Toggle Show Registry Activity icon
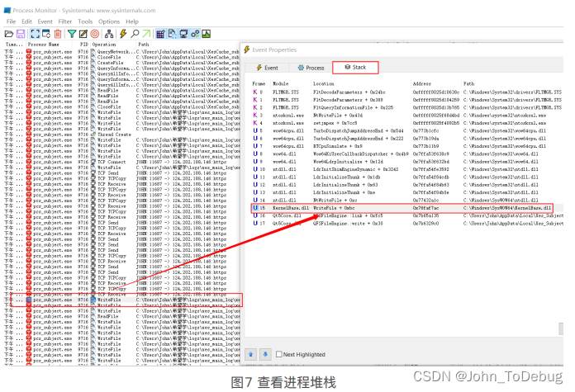The image size is (575, 392). [160, 34]
